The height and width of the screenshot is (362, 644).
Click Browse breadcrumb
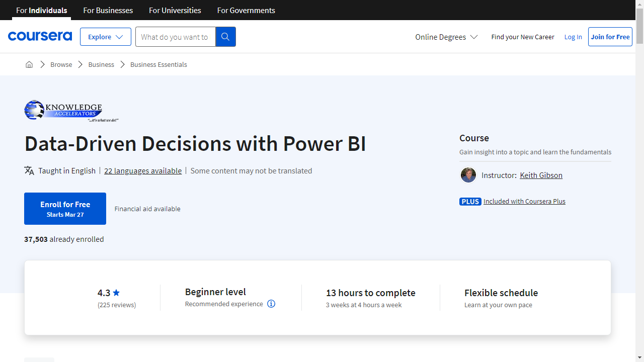click(x=61, y=64)
